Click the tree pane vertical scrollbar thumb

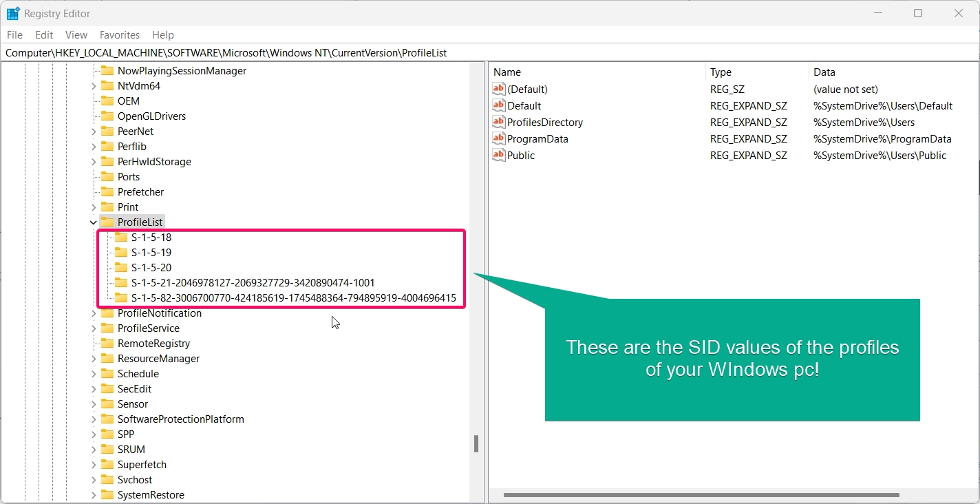pyautogui.click(x=476, y=443)
